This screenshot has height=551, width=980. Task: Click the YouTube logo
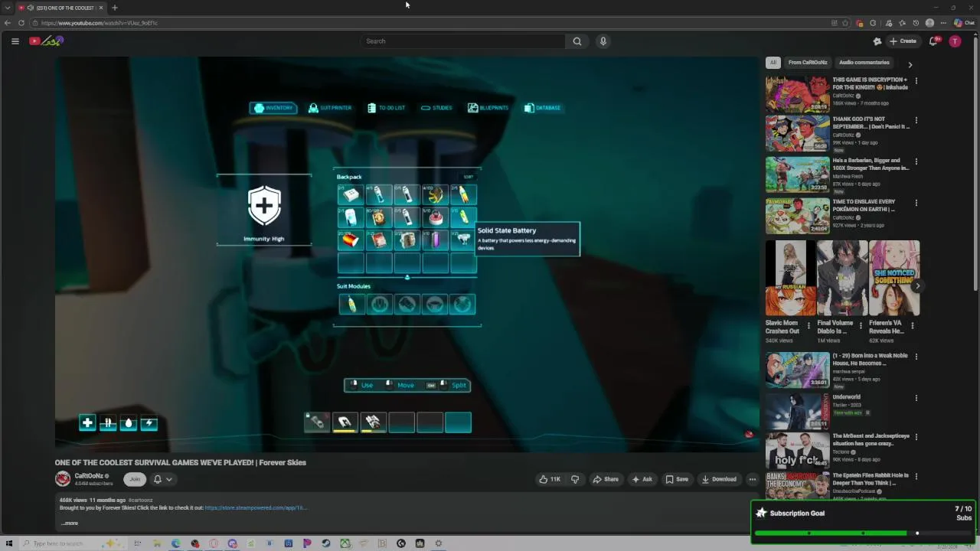pyautogui.click(x=46, y=41)
